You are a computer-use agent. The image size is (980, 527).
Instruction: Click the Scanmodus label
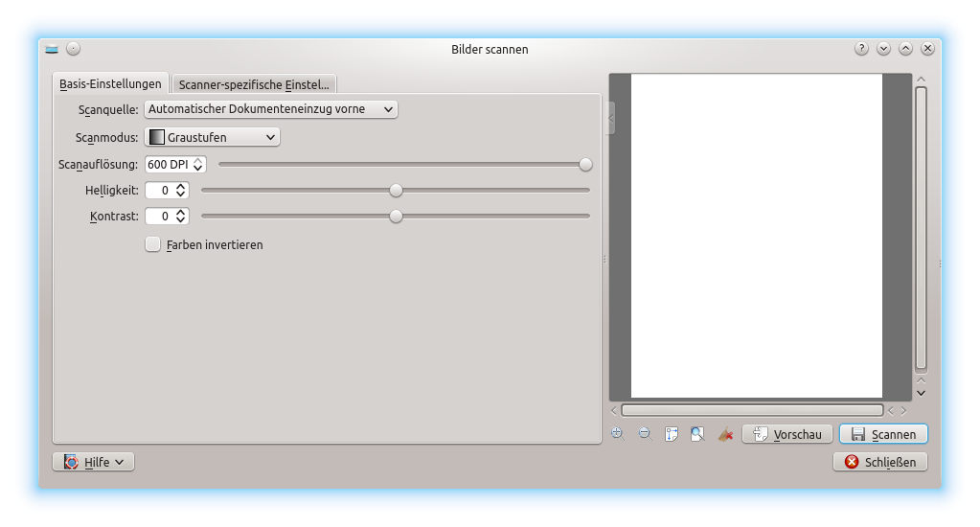click(x=107, y=137)
